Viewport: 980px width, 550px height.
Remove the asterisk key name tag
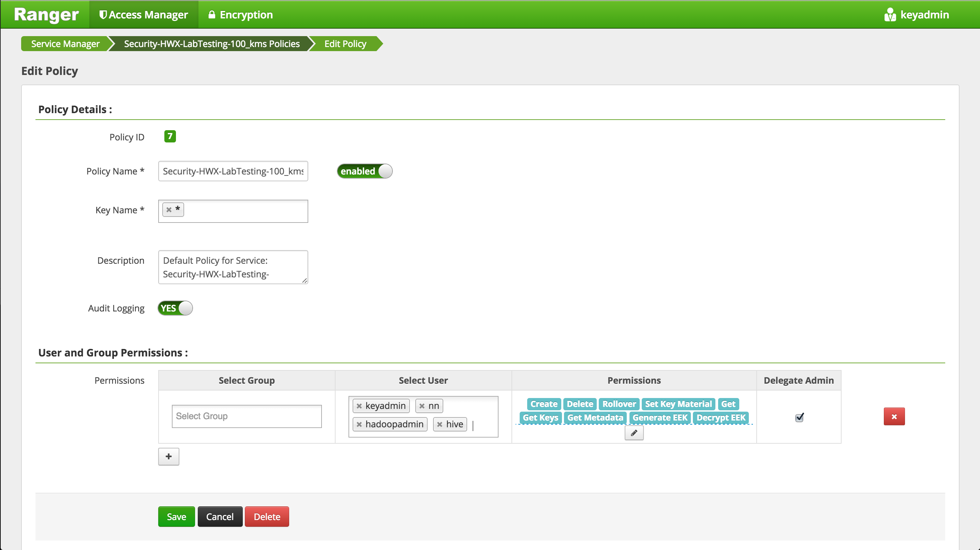coord(169,210)
